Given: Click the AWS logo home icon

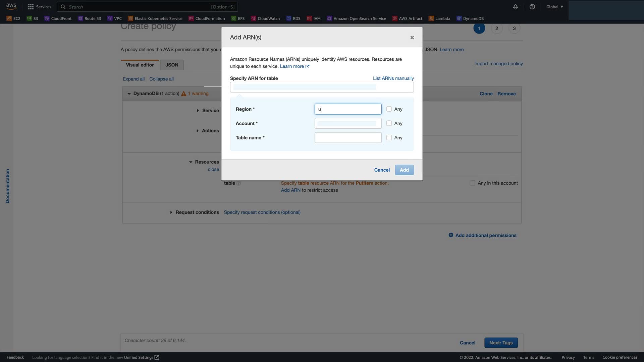Looking at the screenshot, I should pos(11,6).
